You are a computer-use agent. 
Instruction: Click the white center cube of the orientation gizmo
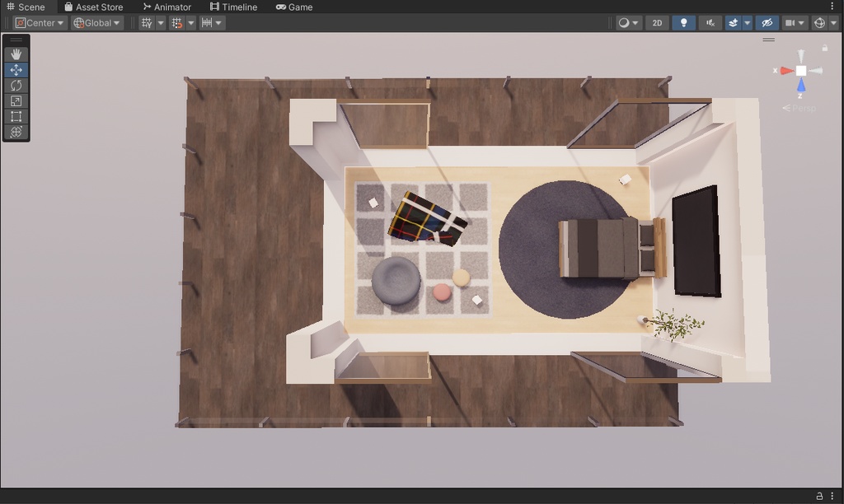click(801, 71)
